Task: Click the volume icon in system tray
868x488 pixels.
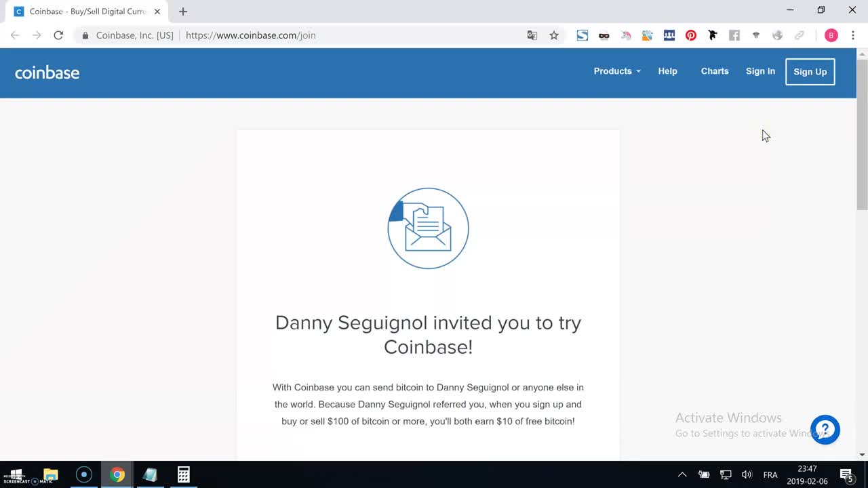Action: (747, 474)
